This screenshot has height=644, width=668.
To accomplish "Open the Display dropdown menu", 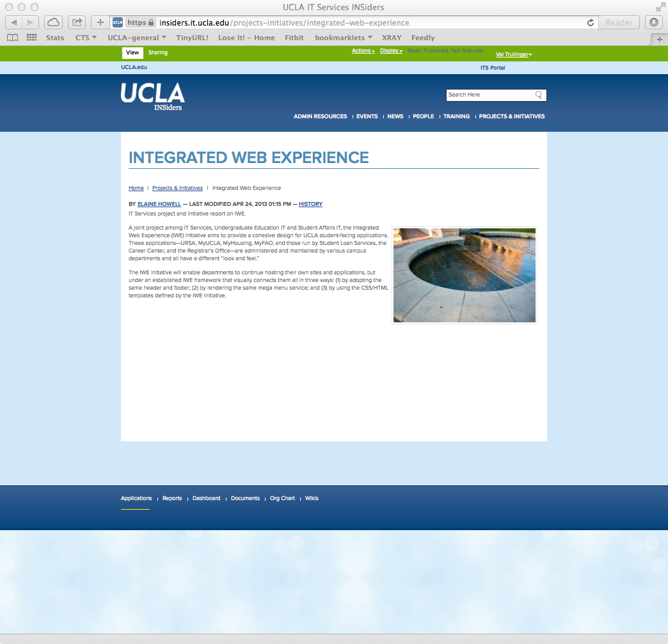I will point(391,51).
